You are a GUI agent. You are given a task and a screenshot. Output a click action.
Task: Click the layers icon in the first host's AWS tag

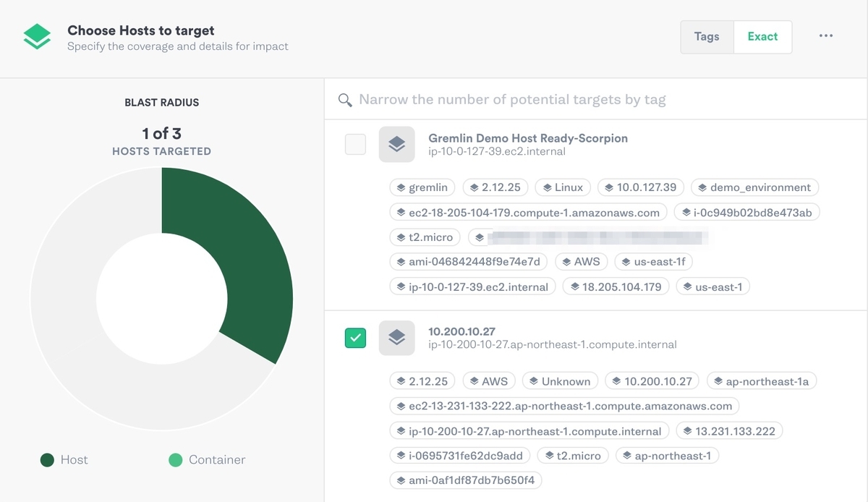(567, 262)
